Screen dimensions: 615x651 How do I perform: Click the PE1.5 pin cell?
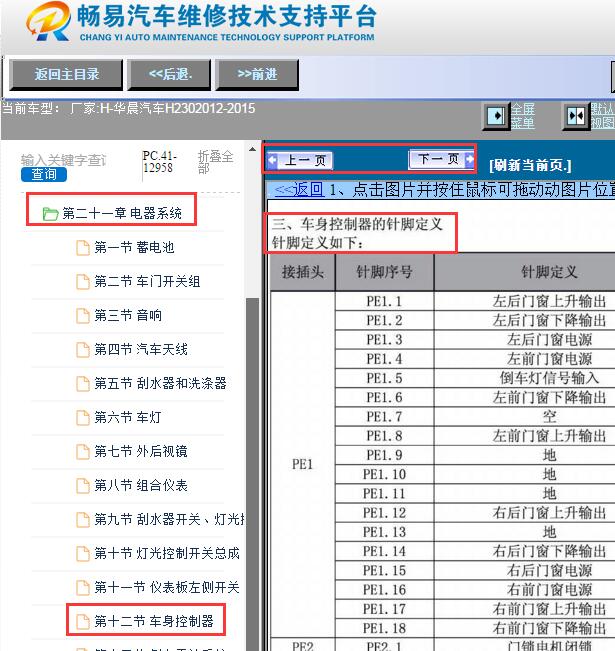click(385, 378)
